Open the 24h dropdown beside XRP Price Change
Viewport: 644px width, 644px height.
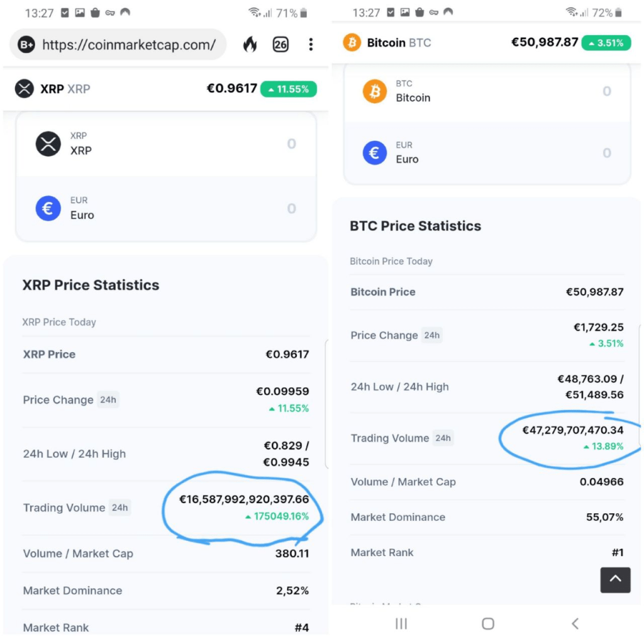pos(108,400)
